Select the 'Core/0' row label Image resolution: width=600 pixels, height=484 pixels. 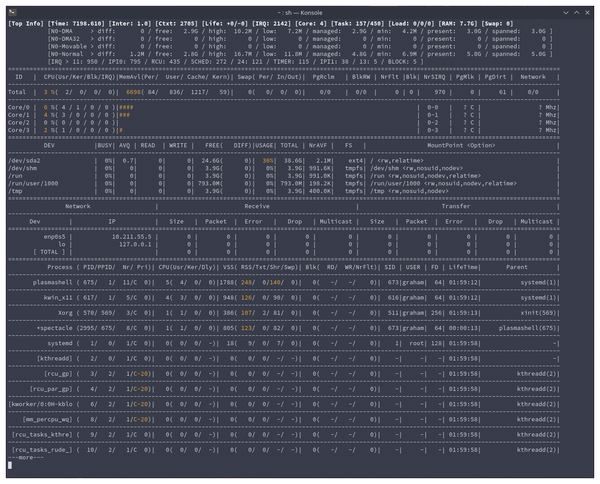[x=18, y=107]
